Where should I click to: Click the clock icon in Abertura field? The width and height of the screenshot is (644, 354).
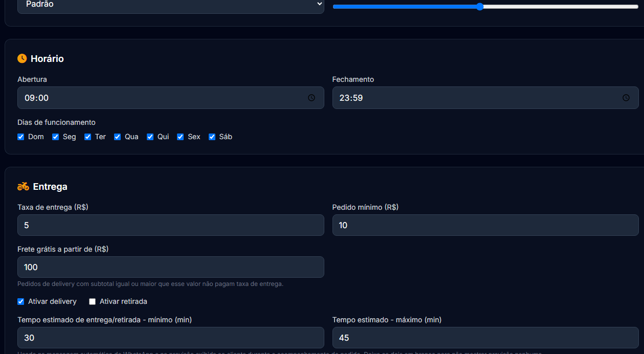pyautogui.click(x=312, y=98)
